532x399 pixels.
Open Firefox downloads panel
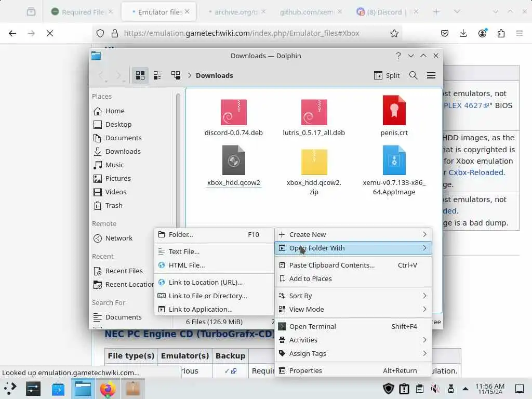(x=463, y=33)
